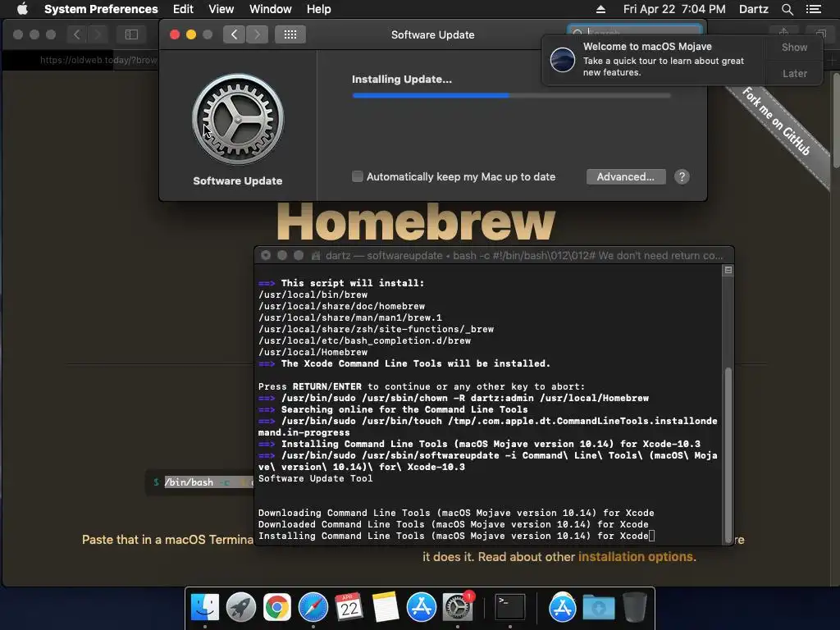Open the Downloads folder in Dock
The width and height of the screenshot is (840, 630).
click(598, 607)
